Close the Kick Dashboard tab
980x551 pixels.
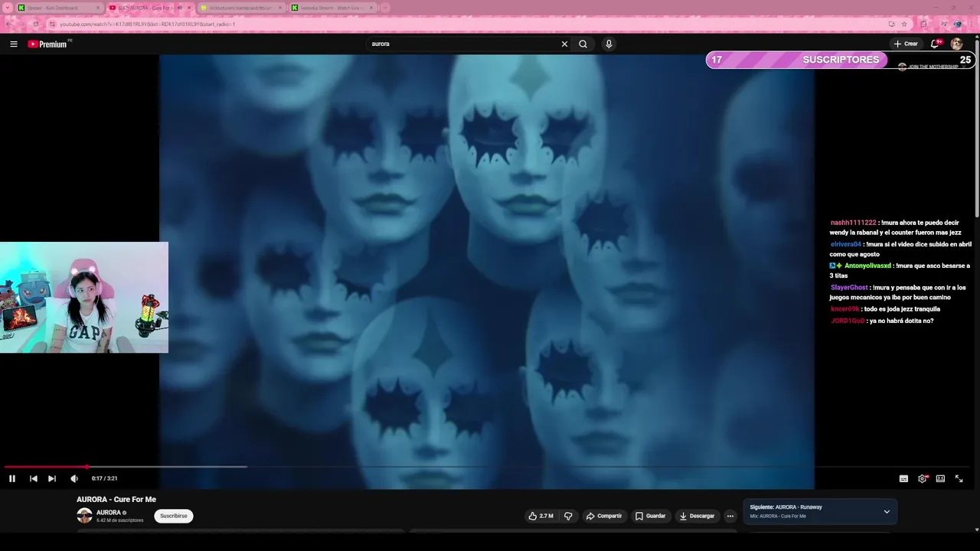point(98,8)
